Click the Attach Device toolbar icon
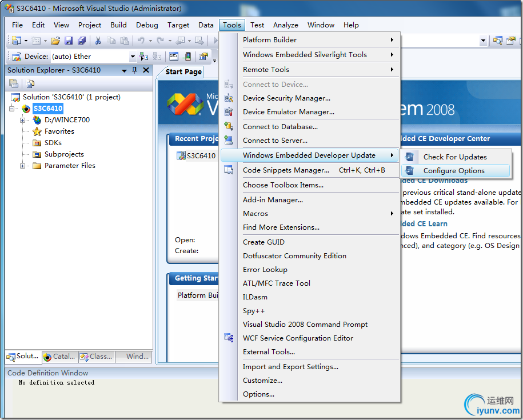 (144, 57)
